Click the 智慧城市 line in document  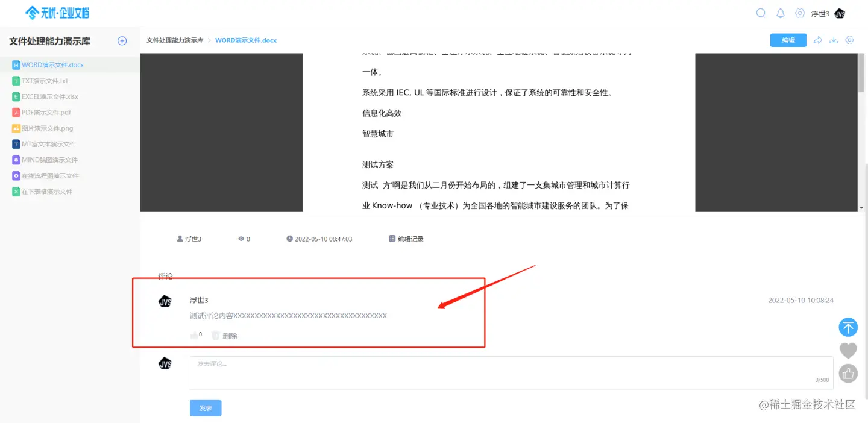point(378,134)
